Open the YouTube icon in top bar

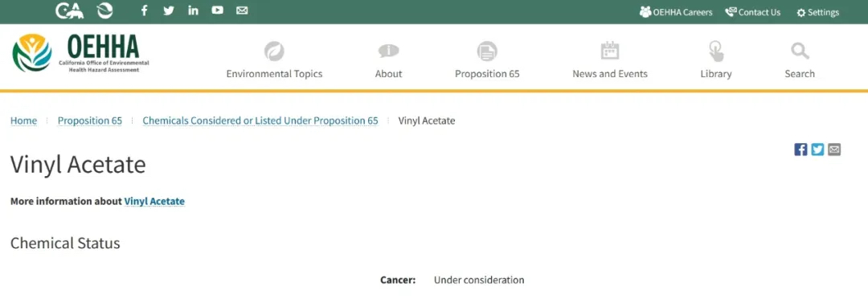[218, 10]
